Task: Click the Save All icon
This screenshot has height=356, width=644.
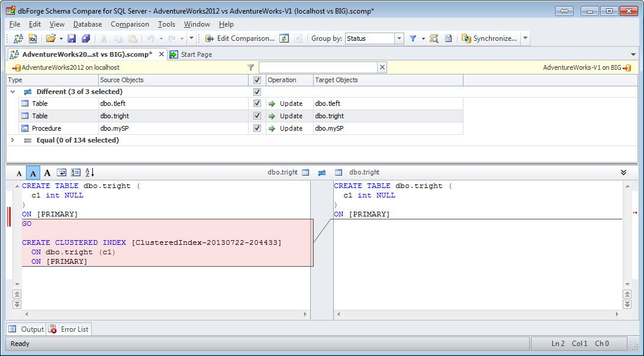Action: pyautogui.click(x=86, y=38)
